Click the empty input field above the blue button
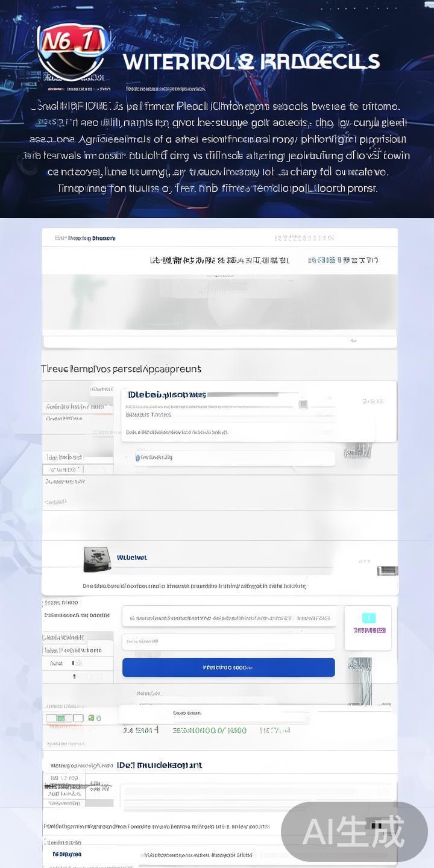 [x=228, y=642]
